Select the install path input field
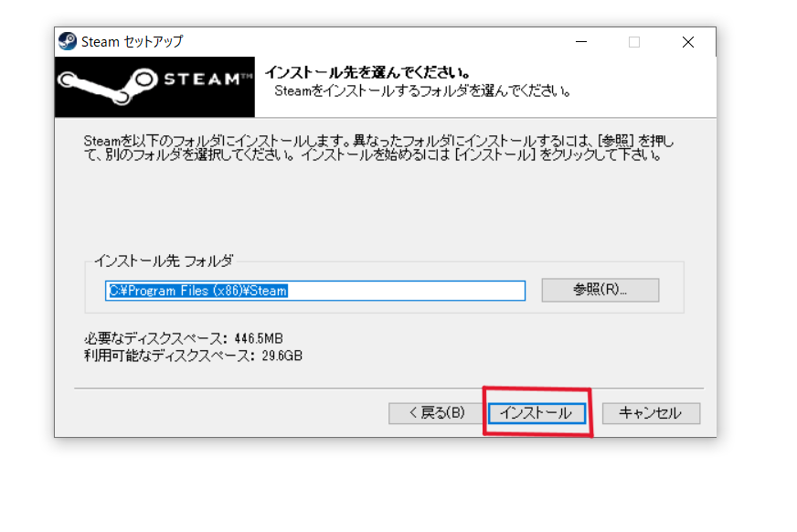This screenshot has width=797, height=532. [315, 291]
